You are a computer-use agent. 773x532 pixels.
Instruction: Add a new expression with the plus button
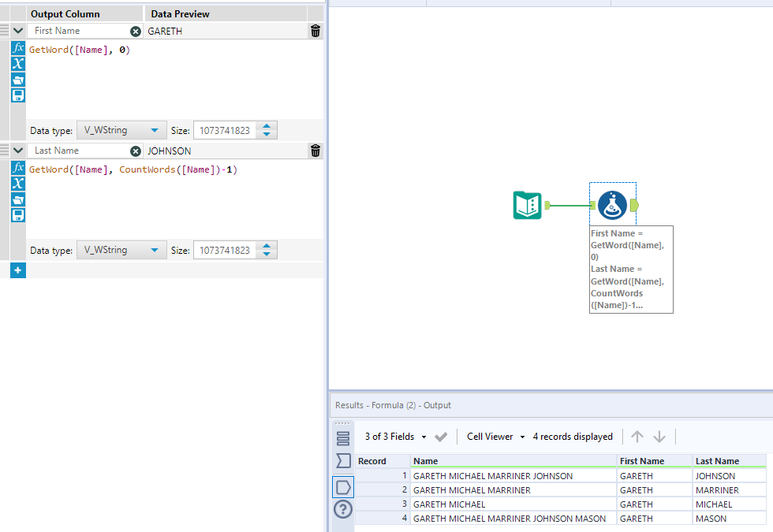pos(17,270)
